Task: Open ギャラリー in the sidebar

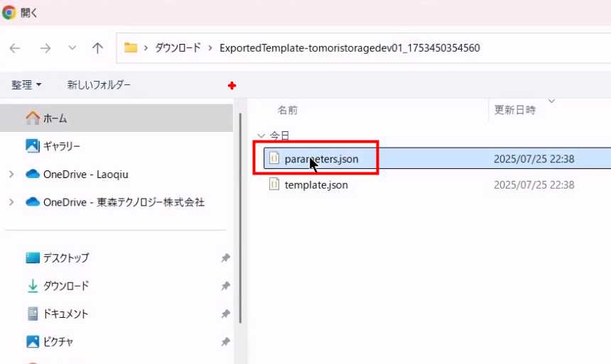Action: click(61, 146)
